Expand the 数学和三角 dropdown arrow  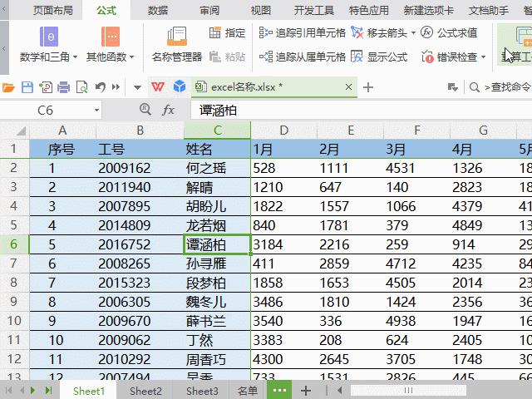75,57
